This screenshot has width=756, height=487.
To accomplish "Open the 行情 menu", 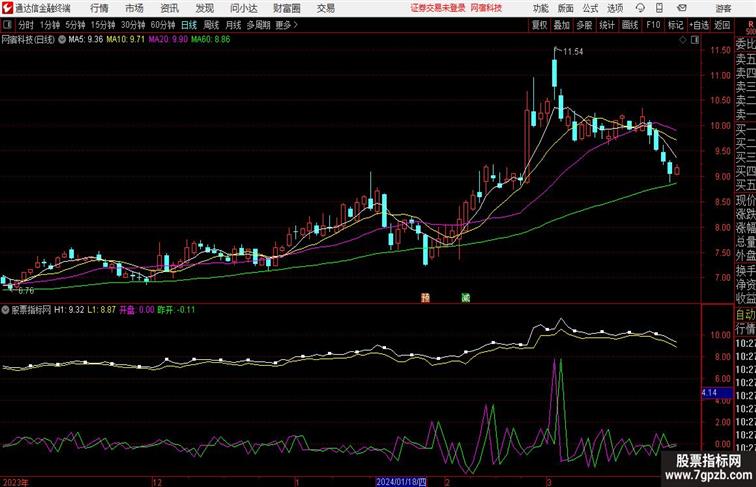I will (99, 8).
